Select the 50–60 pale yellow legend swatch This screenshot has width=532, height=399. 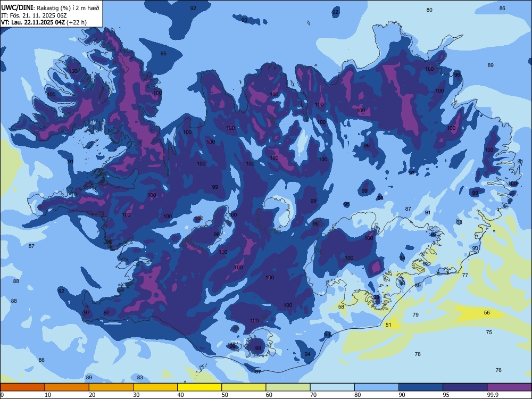click(244, 387)
